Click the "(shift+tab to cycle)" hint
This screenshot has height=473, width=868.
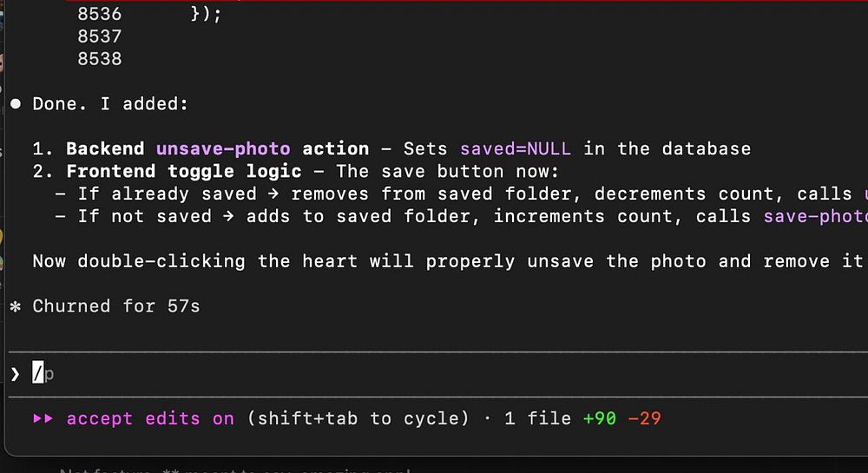(358, 418)
